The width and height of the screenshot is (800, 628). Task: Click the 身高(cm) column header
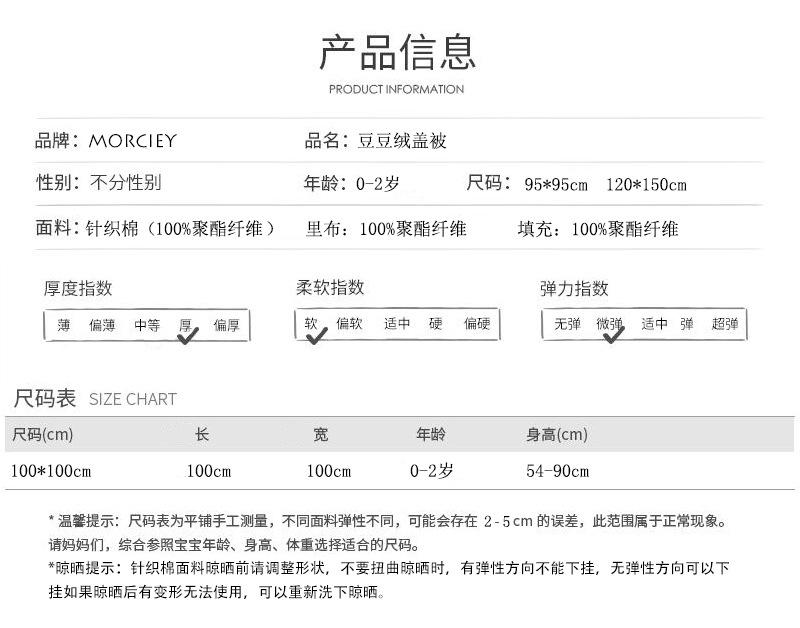pos(557,435)
